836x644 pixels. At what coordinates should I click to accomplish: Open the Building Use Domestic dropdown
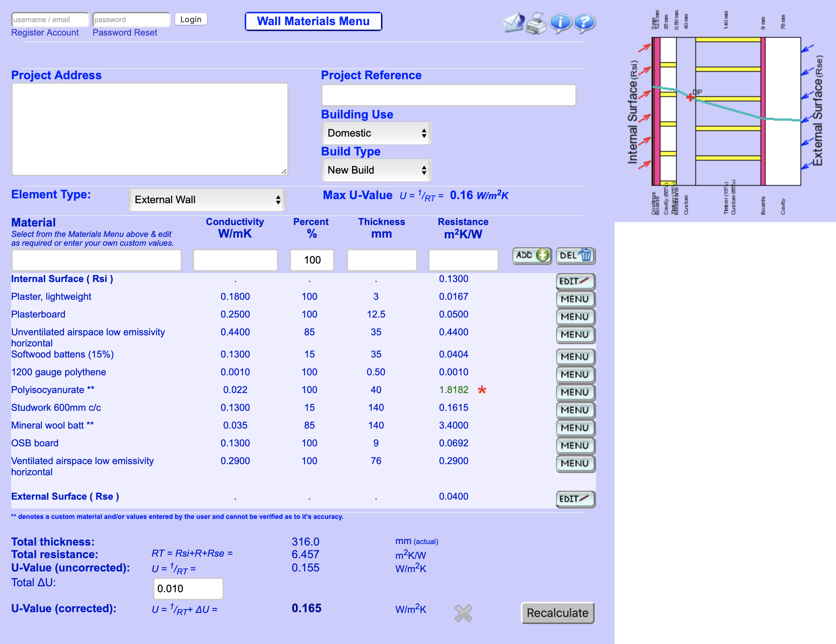pos(376,133)
